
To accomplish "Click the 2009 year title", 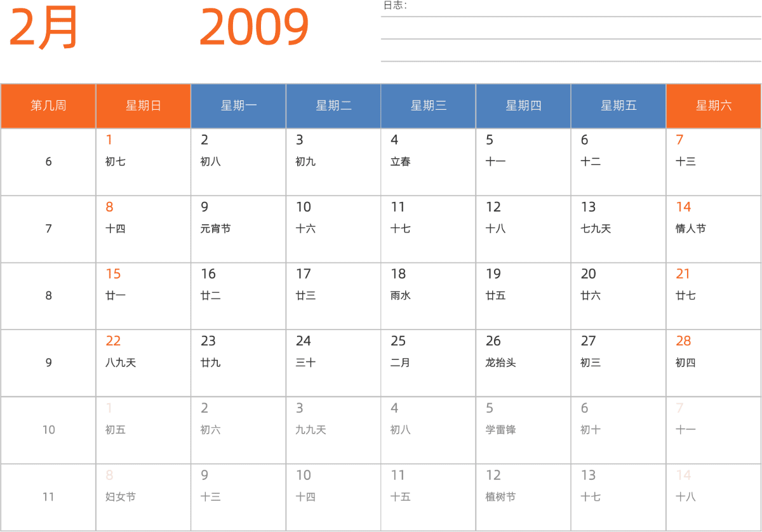I will tap(254, 28).
